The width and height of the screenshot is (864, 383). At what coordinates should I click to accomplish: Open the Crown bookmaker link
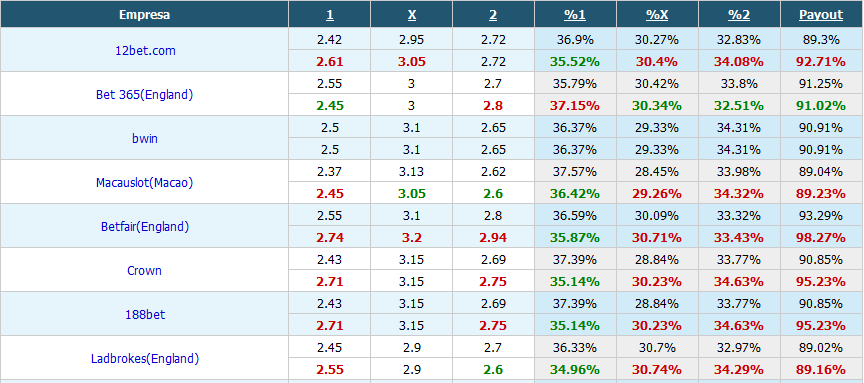(x=144, y=271)
